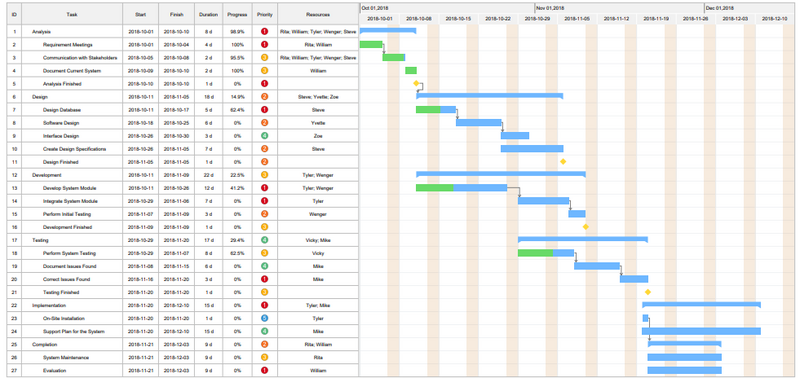The width and height of the screenshot is (800, 378).
Task: Click the Support Plan for the System bar
Action: (701, 331)
